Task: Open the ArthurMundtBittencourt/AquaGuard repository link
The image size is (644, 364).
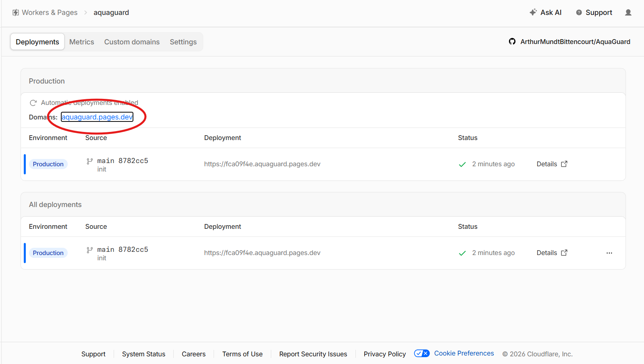Action: (575, 42)
